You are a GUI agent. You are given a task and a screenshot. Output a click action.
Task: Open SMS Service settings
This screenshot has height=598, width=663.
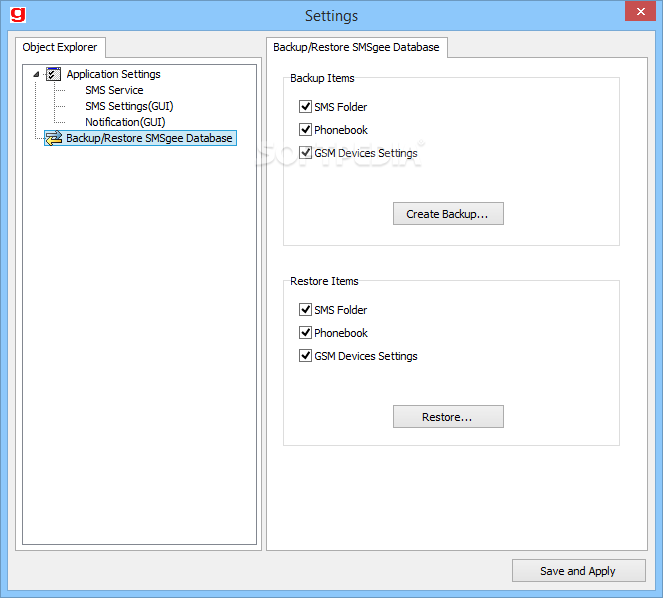point(114,90)
